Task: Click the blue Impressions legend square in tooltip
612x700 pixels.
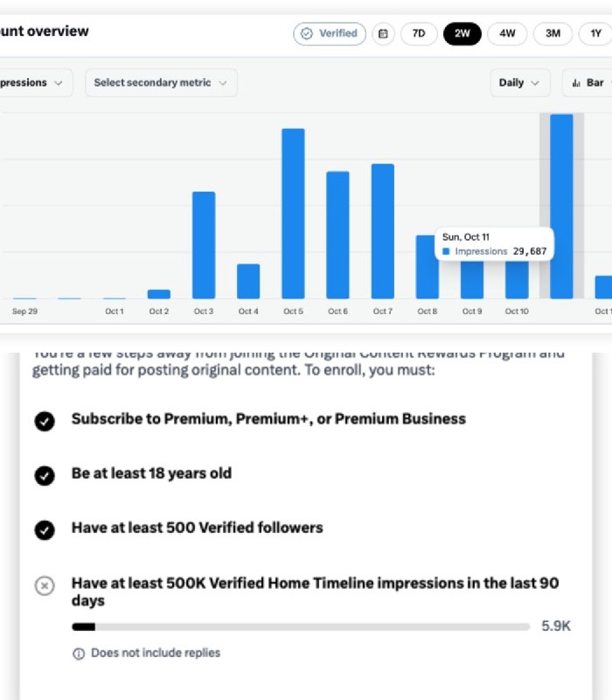Action: (446, 252)
